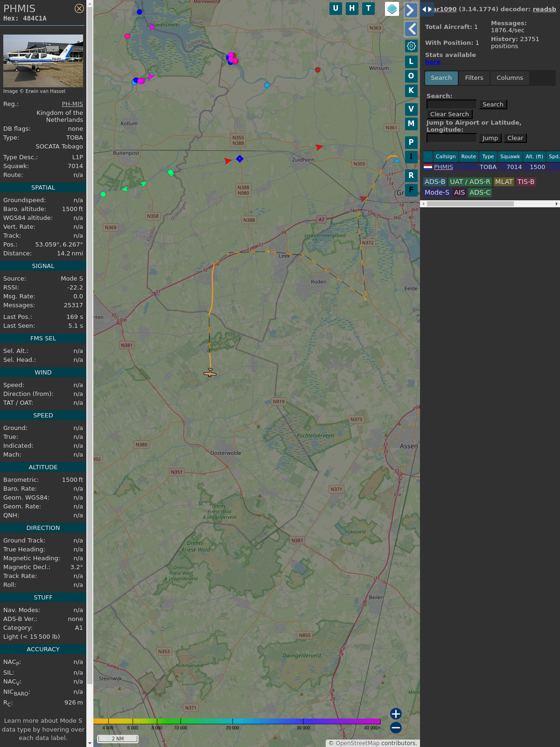The height and width of the screenshot is (747, 560).
Task: Expand sidebar with right chevron button
Action: (411, 10)
